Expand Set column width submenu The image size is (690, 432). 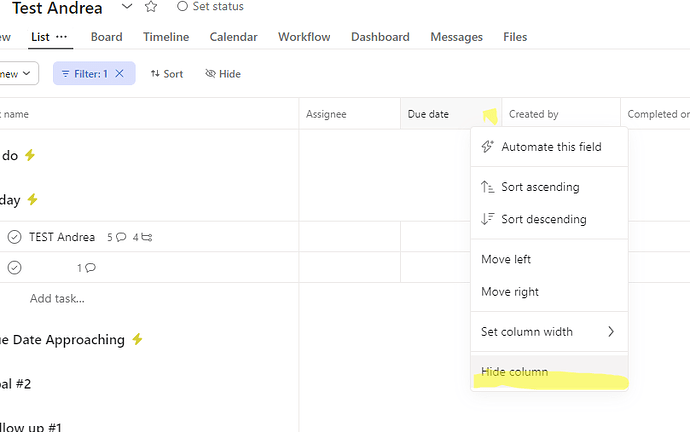pos(548,332)
